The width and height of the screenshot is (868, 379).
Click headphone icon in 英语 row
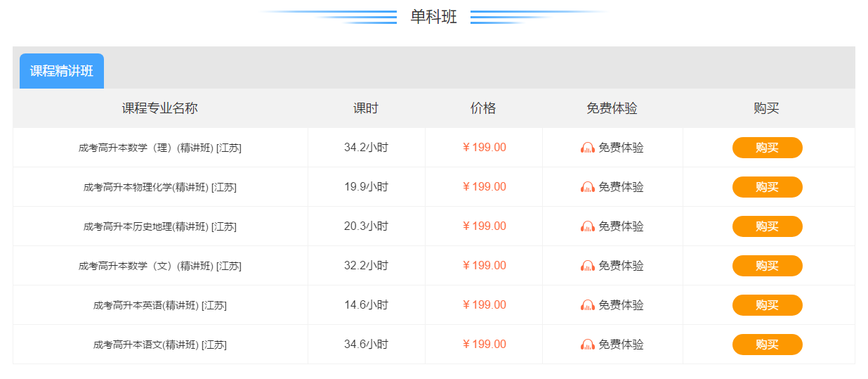pos(588,305)
